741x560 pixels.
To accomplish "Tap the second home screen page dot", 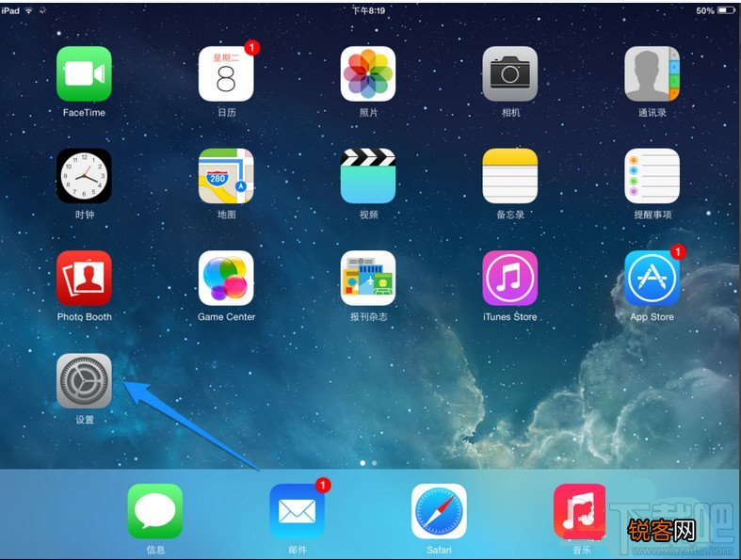I will (375, 463).
